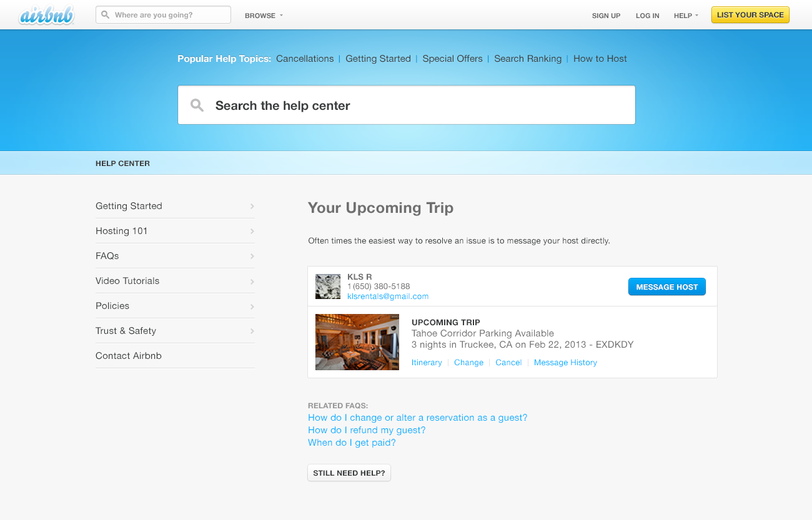The width and height of the screenshot is (812, 520).
Task: Select Video Tutorials in the sidebar
Action: [175, 281]
